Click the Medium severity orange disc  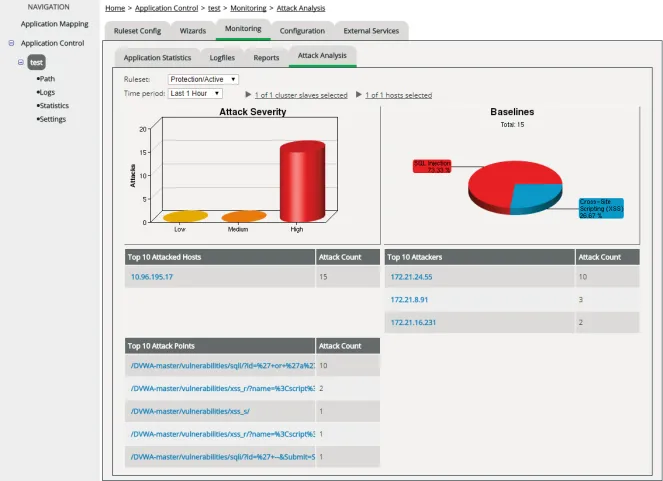tap(244, 216)
